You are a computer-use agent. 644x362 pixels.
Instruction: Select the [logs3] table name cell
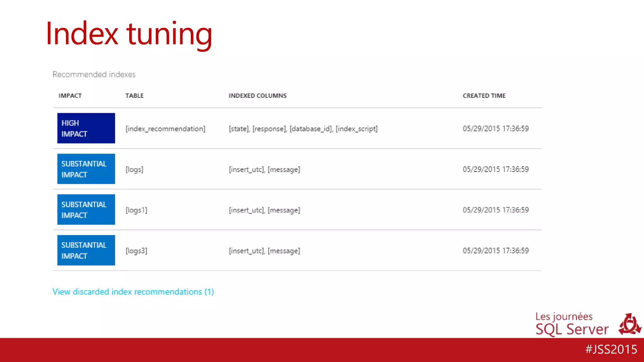point(136,251)
